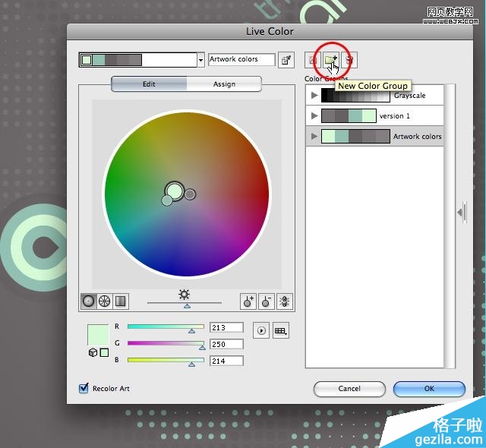Click the 'Artwork colors' label in list
This screenshot has width=486, height=448.
(x=417, y=137)
